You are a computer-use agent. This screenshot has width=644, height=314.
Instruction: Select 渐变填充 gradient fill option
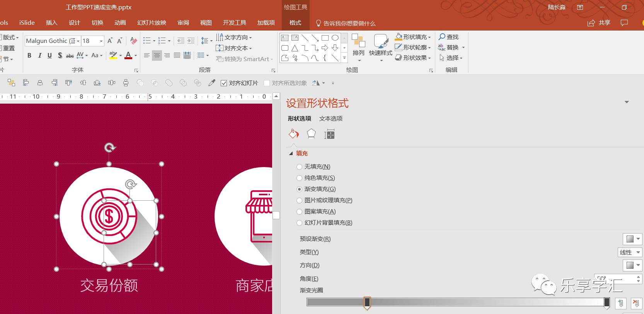(316, 189)
